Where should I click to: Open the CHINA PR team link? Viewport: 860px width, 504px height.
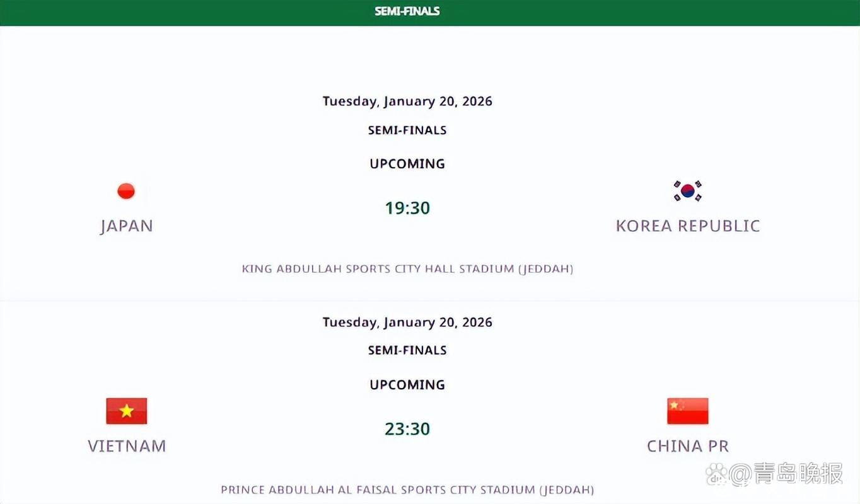tap(688, 446)
